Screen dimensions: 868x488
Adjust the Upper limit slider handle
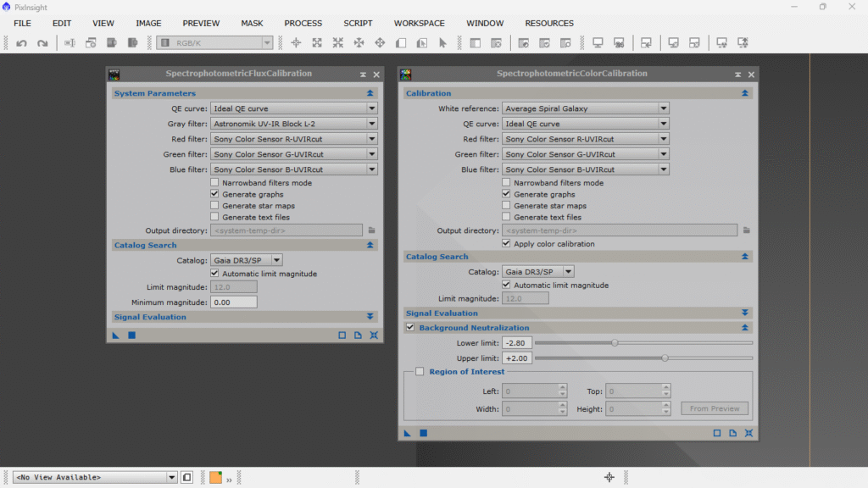pyautogui.click(x=665, y=358)
